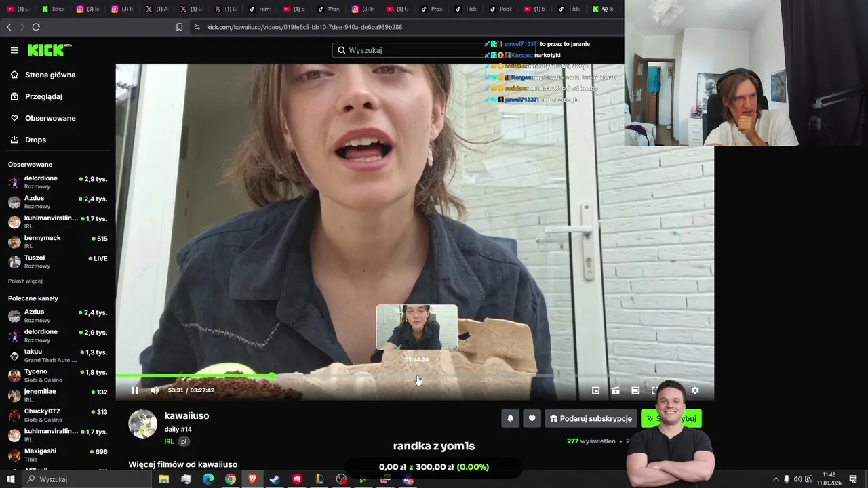
Task: Show hidden system tray icons
Action: tap(776, 479)
